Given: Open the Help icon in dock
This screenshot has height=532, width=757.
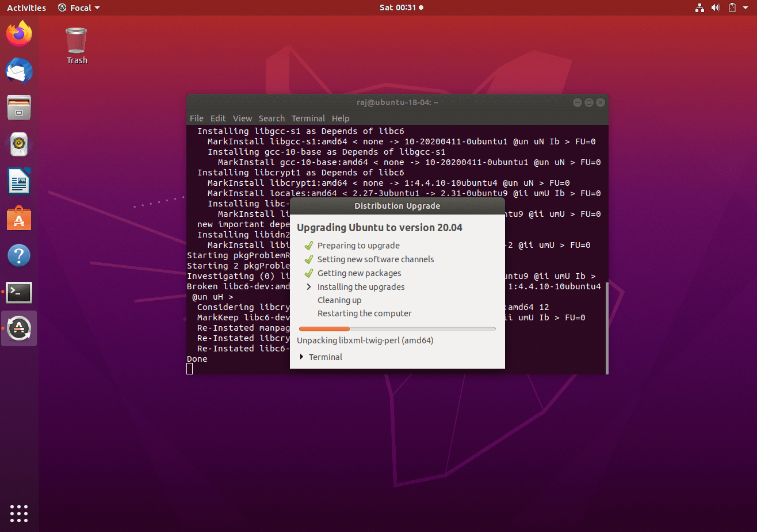Looking at the screenshot, I should [x=19, y=255].
